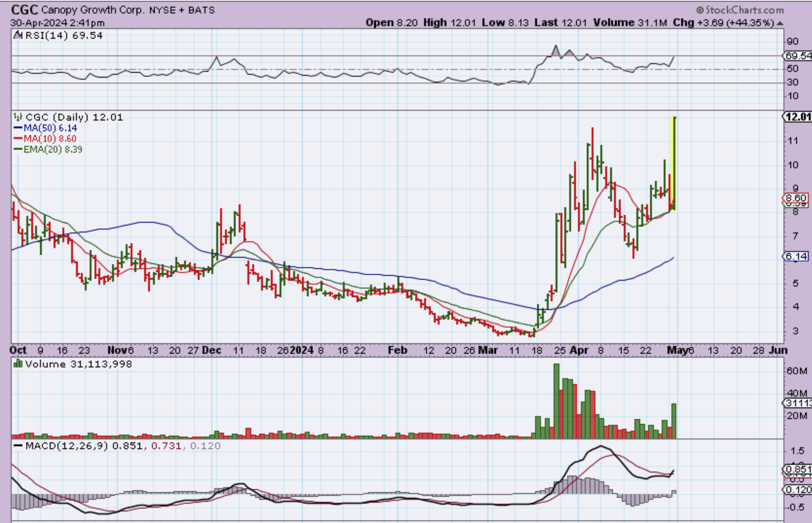Click the 2024 year label on date axis
The height and width of the screenshot is (523, 812).
[x=302, y=350]
